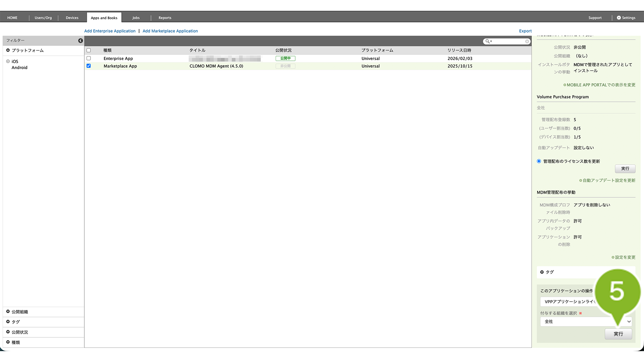Screen dimensions: 644x362
Task: Click the iOS filter bullet icon
Action: click(8, 62)
